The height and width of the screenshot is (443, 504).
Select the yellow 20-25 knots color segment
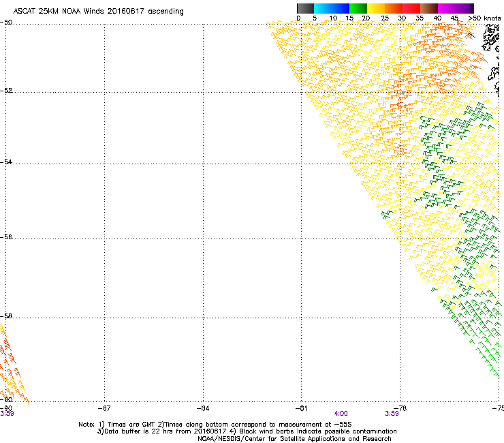pyautogui.click(x=376, y=8)
